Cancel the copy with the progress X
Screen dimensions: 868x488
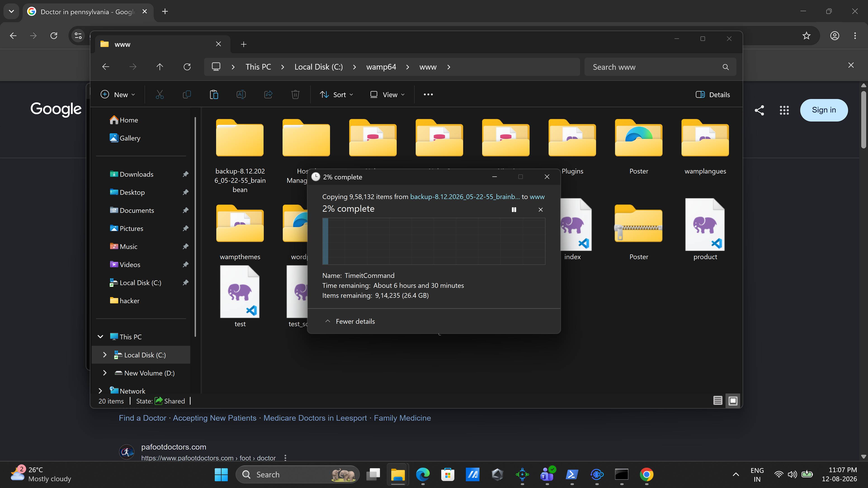coord(540,209)
